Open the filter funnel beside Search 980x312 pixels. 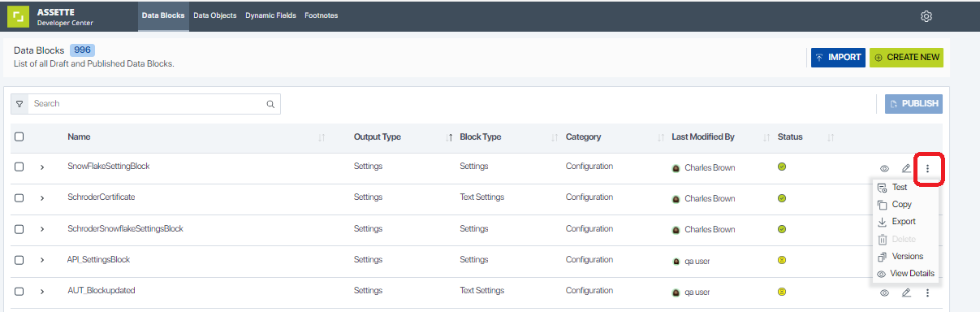pyautogui.click(x=19, y=104)
